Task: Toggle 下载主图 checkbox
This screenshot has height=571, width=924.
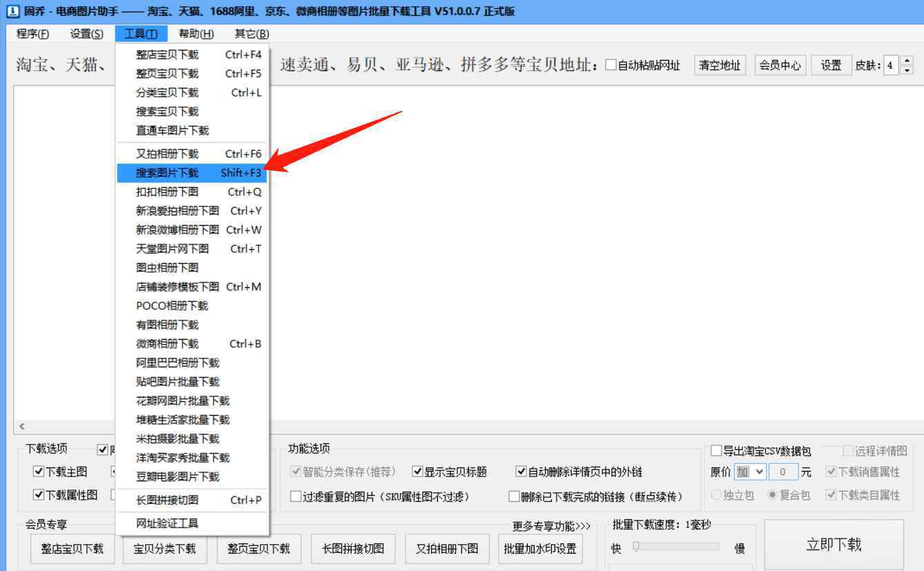Action: coord(39,472)
